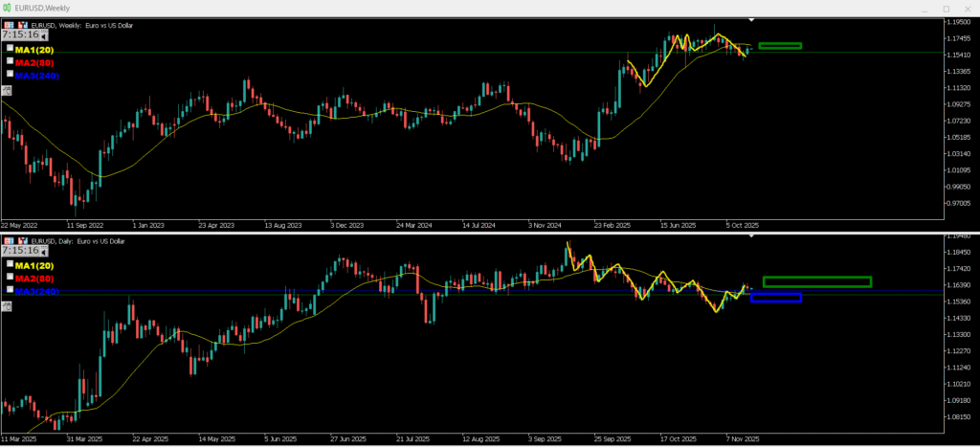
Task: Click the small panel icon below MA3 on Daily chart
Action: [x=6, y=305]
